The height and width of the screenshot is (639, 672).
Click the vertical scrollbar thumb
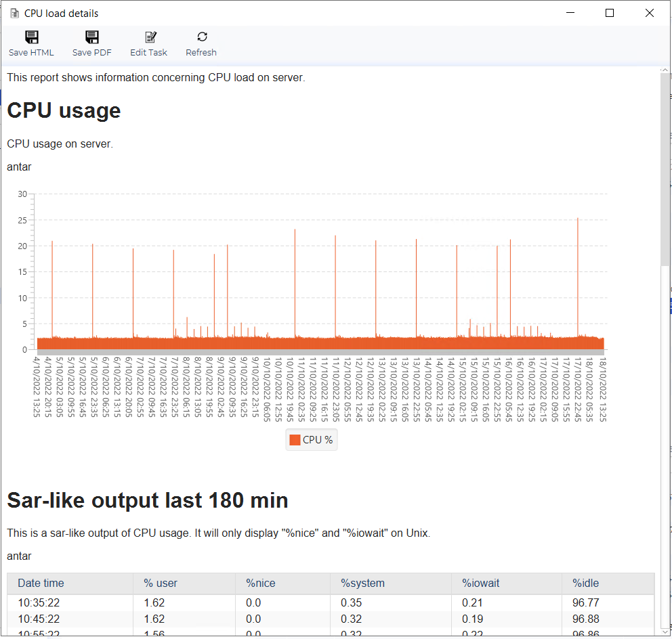pyautogui.click(x=665, y=169)
